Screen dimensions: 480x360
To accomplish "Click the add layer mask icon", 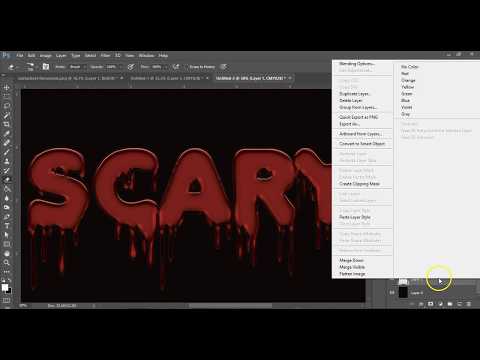I will click(x=431, y=304).
